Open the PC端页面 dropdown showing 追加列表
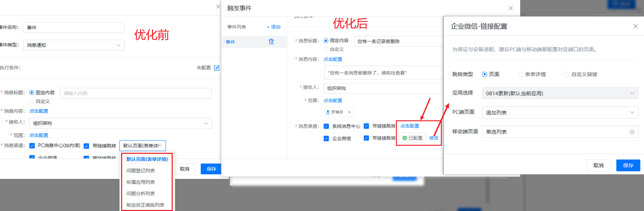This screenshot has width=644, height=211. pyautogui.click(x=559, y=113)
